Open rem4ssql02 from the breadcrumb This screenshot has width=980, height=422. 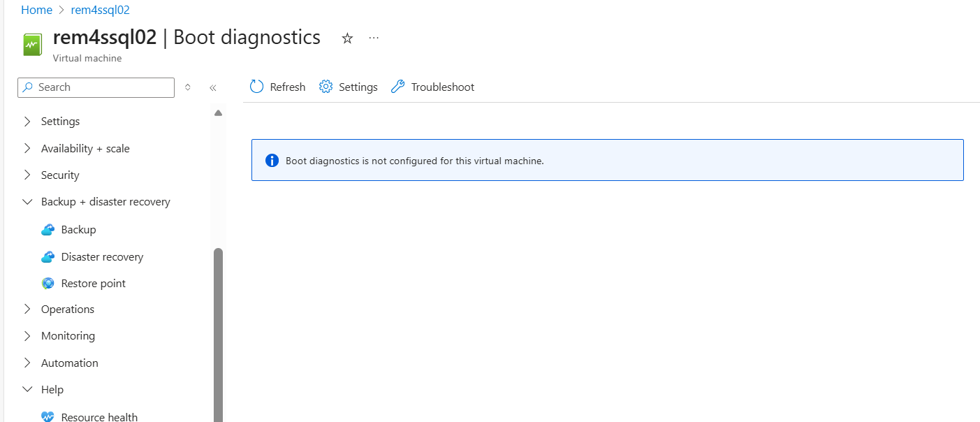(x=100, y=10)
